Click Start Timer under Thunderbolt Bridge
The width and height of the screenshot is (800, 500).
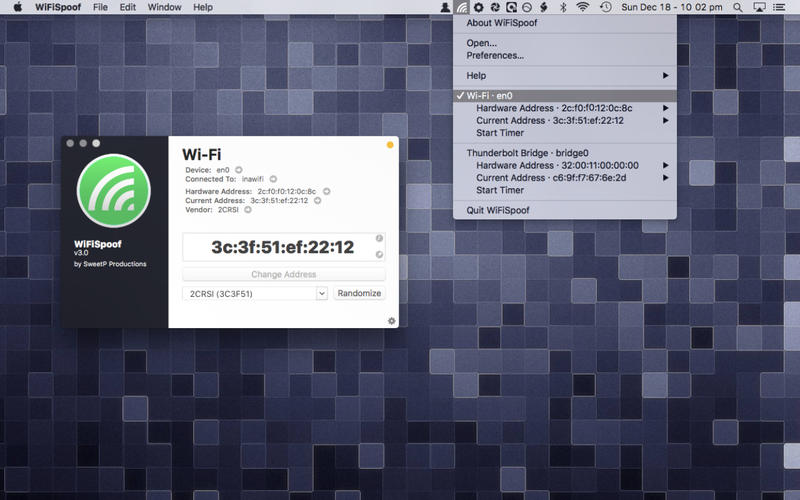pyautogui.click(x=565, y=190)
